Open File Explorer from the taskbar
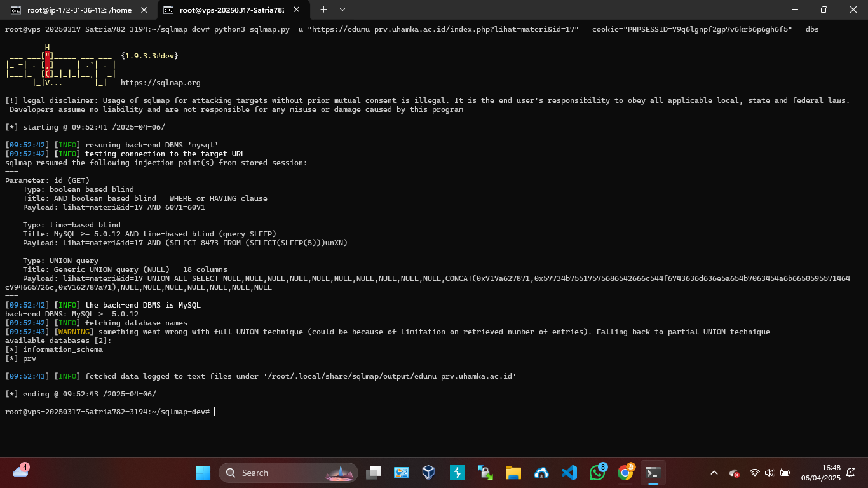The image size is (868, 488). [513, 473]
